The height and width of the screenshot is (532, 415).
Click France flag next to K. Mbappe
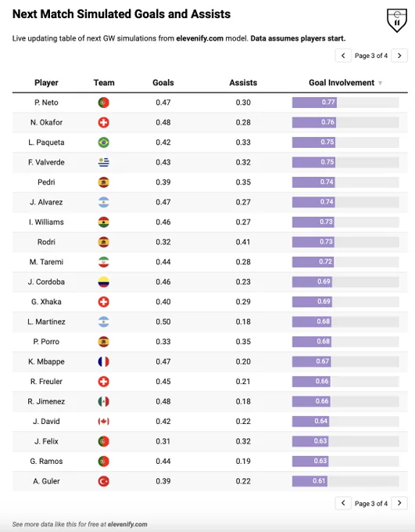[104, 361]
